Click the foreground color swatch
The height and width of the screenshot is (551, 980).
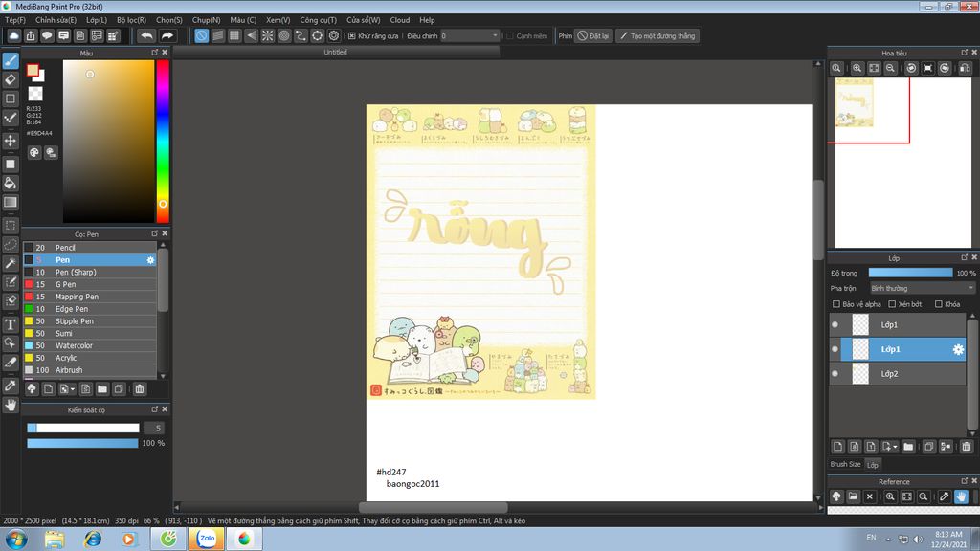(33, 70)
